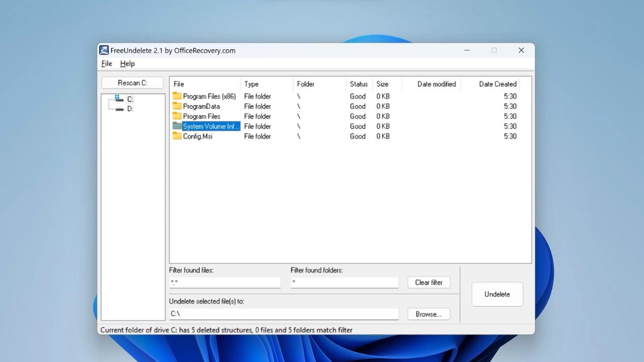The height and width of the screenshot is (362, 644).
Task: Click the Clear filter button
Action: [x=429, y=282]
